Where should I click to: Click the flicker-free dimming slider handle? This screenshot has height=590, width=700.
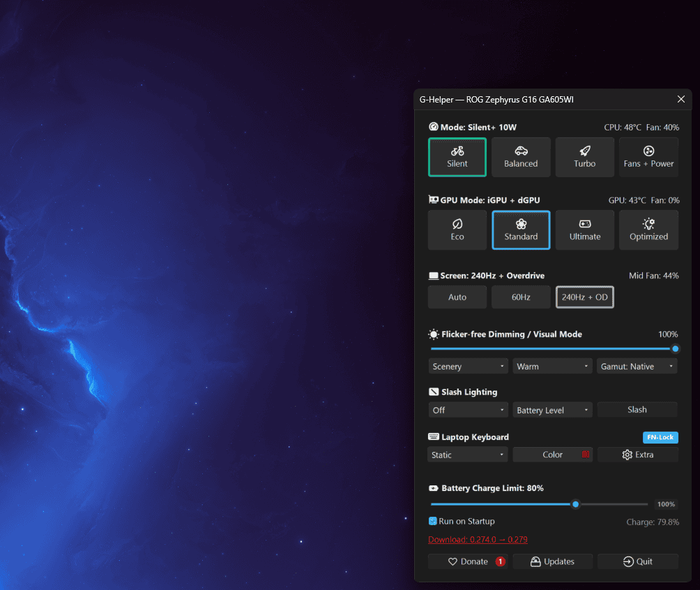coord(675,349)
